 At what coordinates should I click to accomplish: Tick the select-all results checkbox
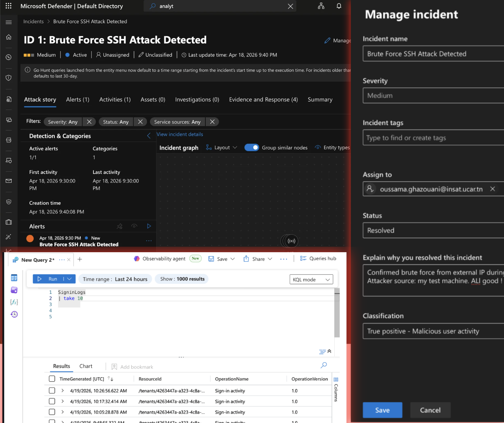pyautogui.click(x=52, y=379)
